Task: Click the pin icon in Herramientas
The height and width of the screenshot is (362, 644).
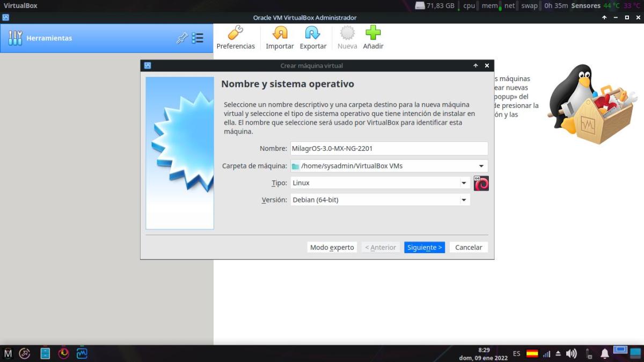Action: tap(182, 38)
